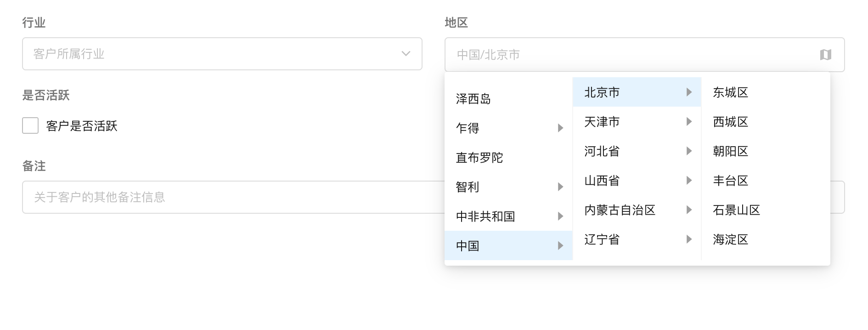Expand the 内蒙古自治区 arrow icon
Screen dimensions: 868x330
[x=689, y=210]
